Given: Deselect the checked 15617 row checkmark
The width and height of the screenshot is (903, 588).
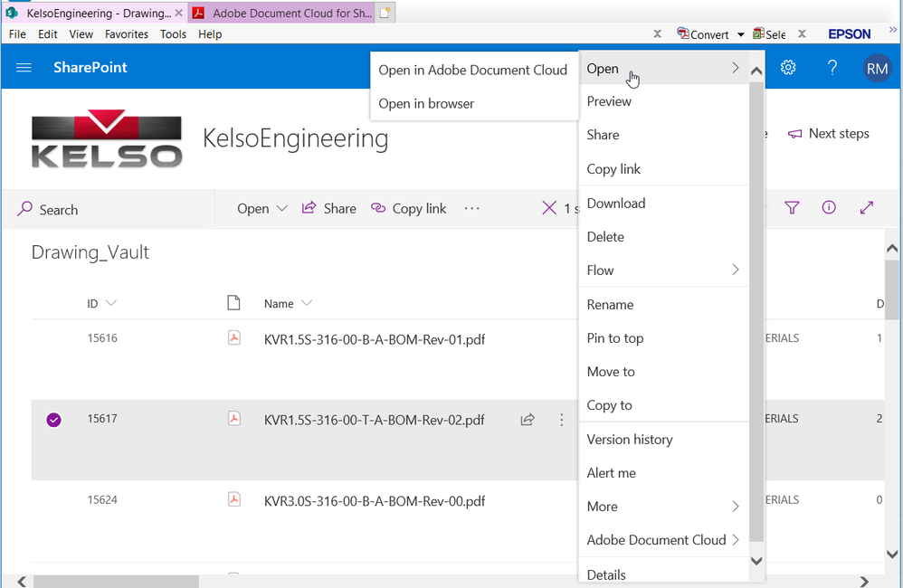Looking at the screenshot, I should click(x=53, y=420).
